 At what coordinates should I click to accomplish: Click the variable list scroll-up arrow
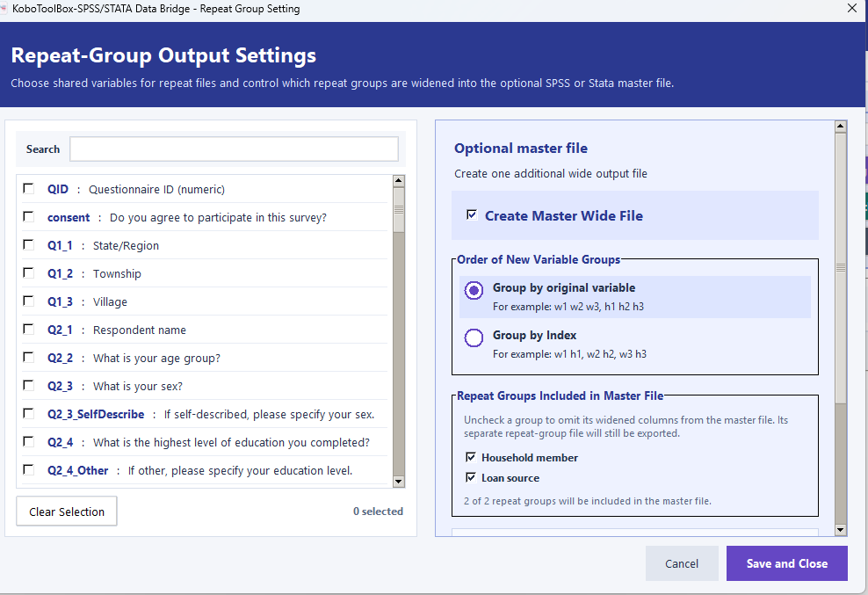(x=399, y=181)
